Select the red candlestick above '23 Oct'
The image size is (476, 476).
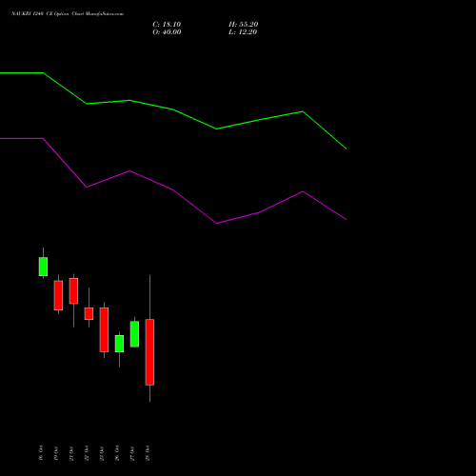tap(104, 329)
